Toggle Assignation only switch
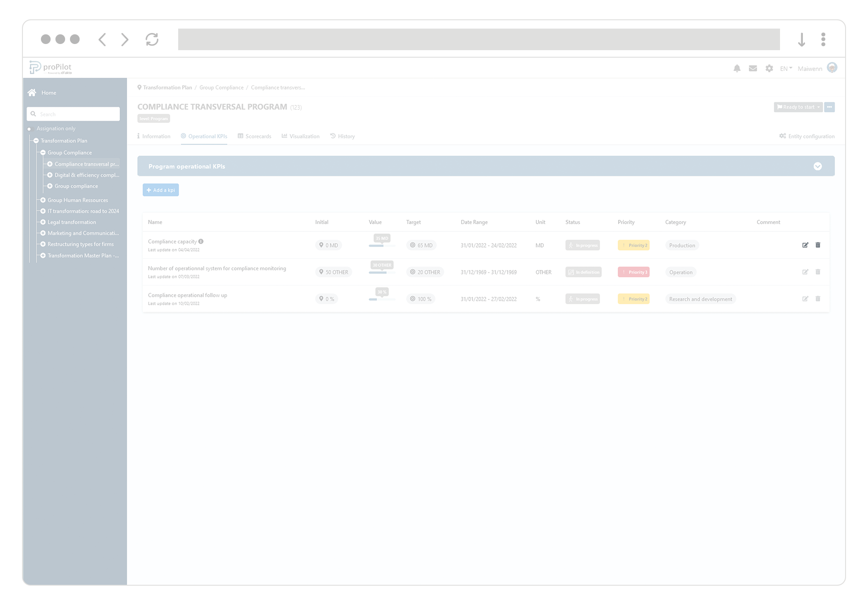 click(x=30, y=129)
